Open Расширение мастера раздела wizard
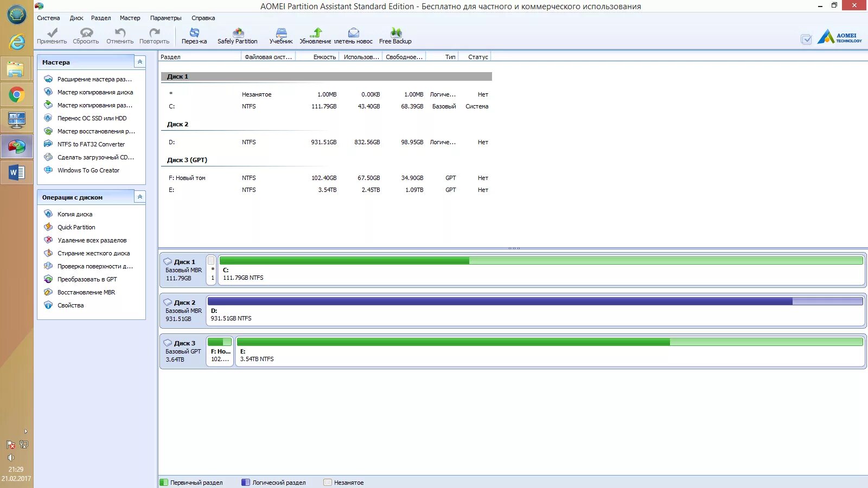Viewport: 868px width, 488px height. (94, 79)
